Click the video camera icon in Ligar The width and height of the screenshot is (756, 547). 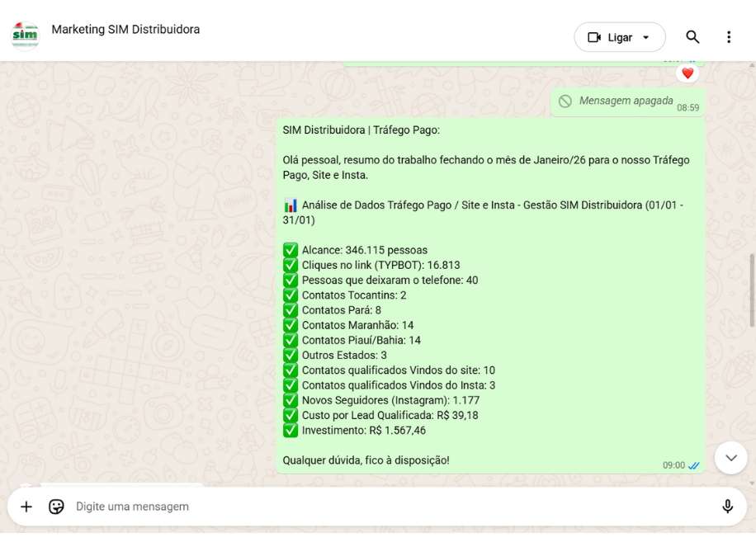pyautogui.click(x=594, y=37)
